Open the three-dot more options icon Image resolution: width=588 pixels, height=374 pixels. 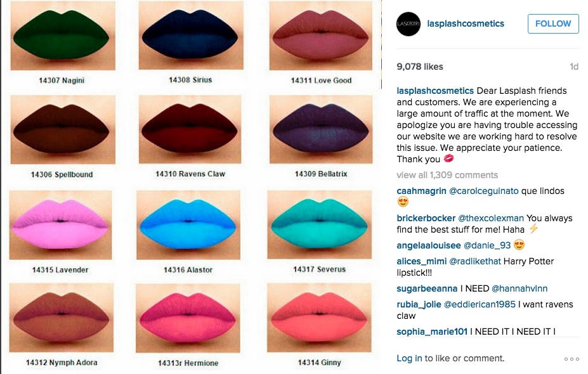pyautogui.click(x=572, y=359)
